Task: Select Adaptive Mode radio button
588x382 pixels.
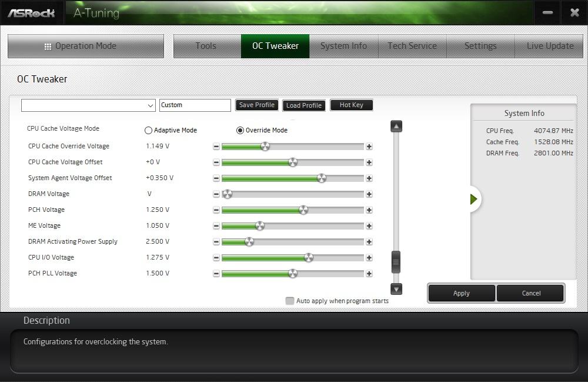Action: (x=149, y=130)
